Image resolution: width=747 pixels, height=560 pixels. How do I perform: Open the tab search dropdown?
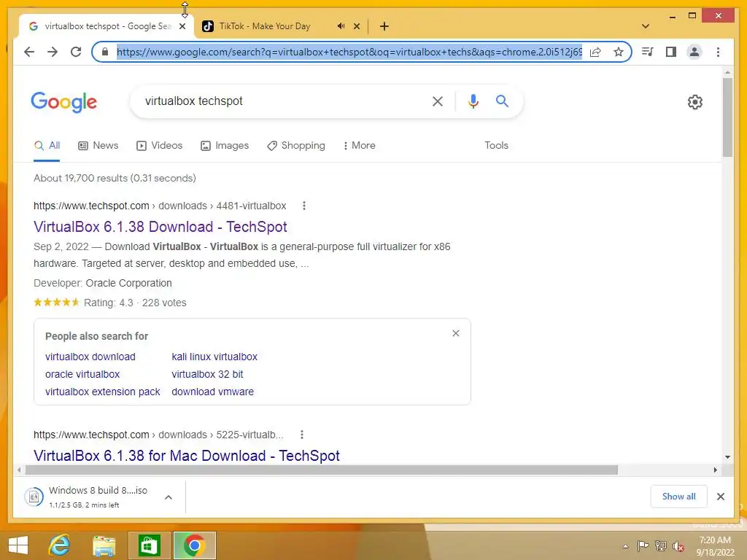[x=646, y=26]
